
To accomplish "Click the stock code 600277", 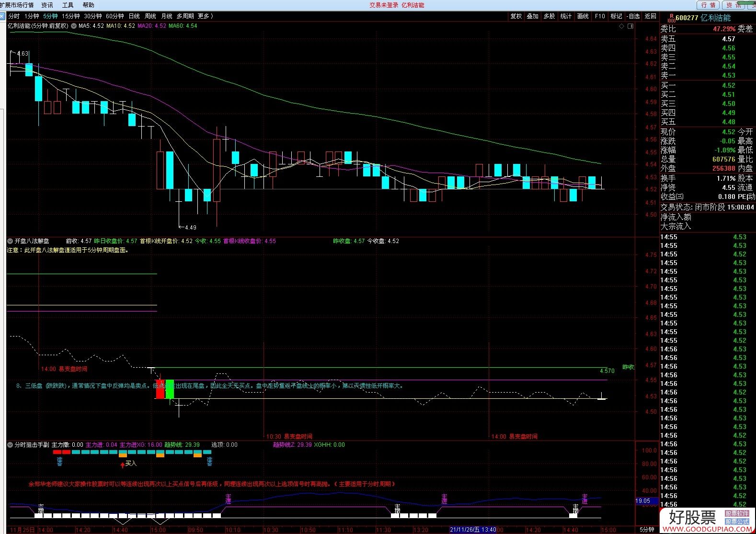I will (687, 18).
